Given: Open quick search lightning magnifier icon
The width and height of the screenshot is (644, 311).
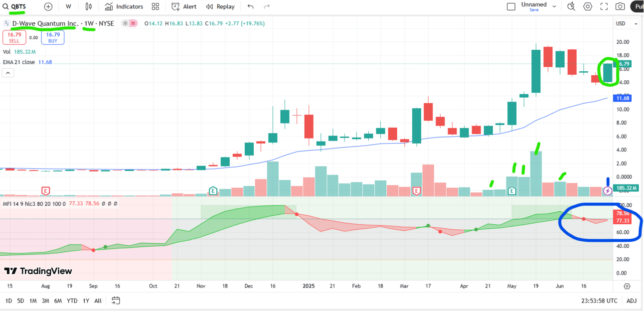Looking at the screenshot, I should click(571, 6).
